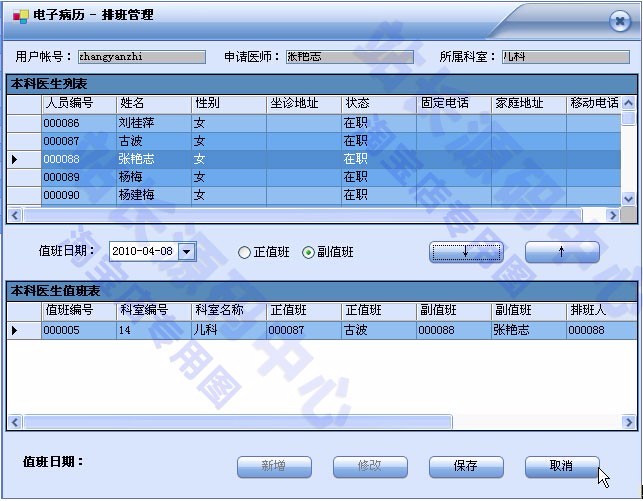Click the up arrow button to remove duty
This screenshot has width=643, height=501.
point(561,252)
